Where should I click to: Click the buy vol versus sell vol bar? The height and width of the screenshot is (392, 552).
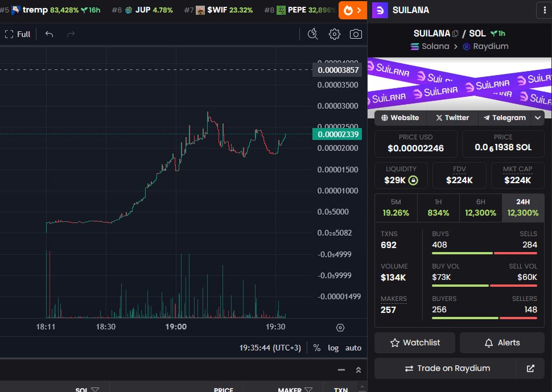coord(484,286)
